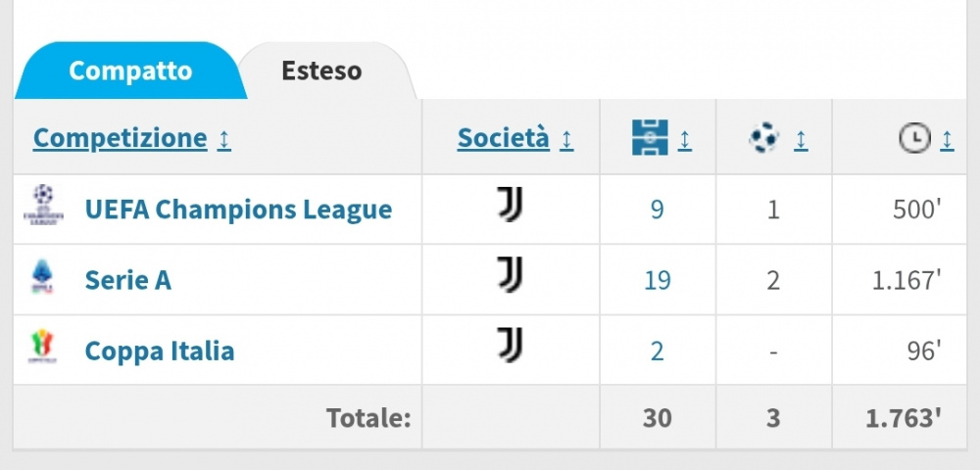
Task: Click Juventus crest in Coppa Italia row
Action: point(510,347)
